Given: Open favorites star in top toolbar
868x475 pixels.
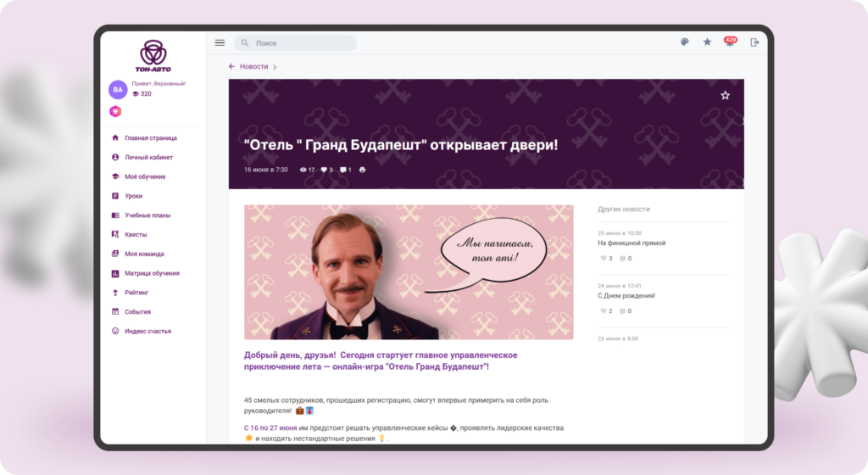Looking at the screenshot, I should (x=708, y=42).
